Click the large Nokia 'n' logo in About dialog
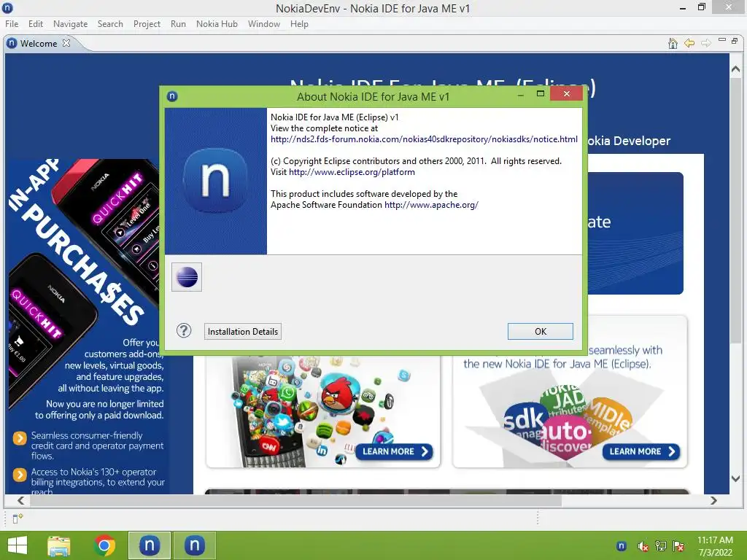Viewport: 747px width, 560px height. coord(215,180)
